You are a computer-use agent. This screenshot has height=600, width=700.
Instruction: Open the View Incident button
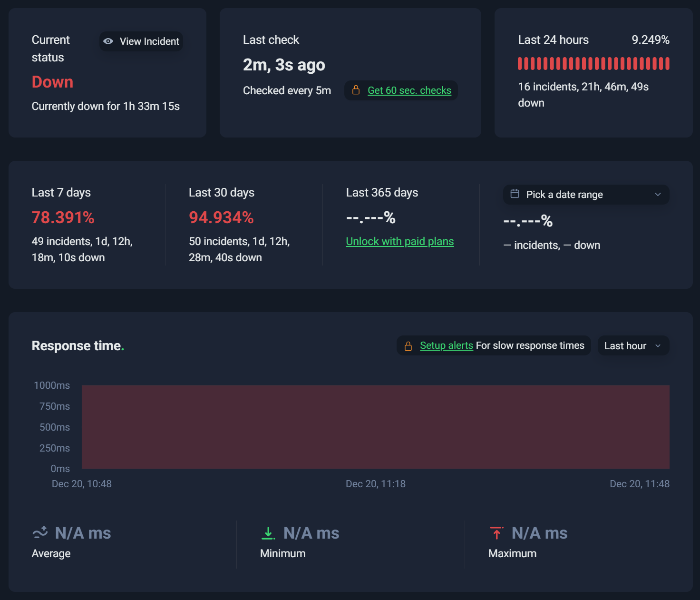[x=141, y=41]
